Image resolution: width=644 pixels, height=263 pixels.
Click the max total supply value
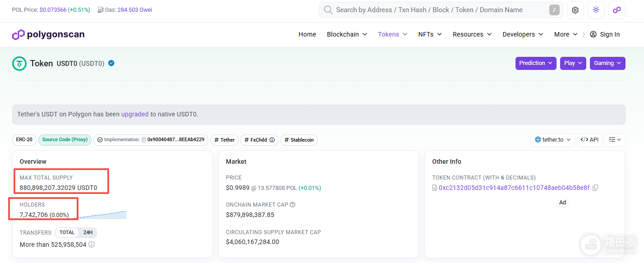[58, 188]
